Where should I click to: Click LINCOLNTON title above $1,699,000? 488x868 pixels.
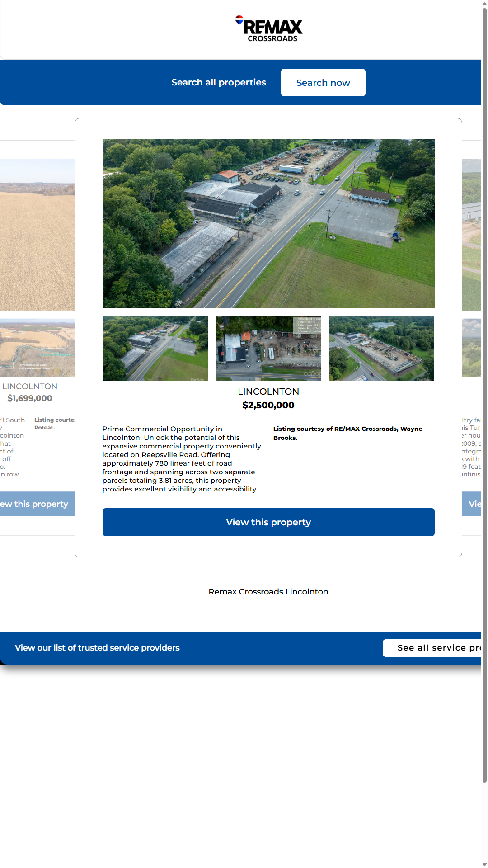tap(30, 387)
